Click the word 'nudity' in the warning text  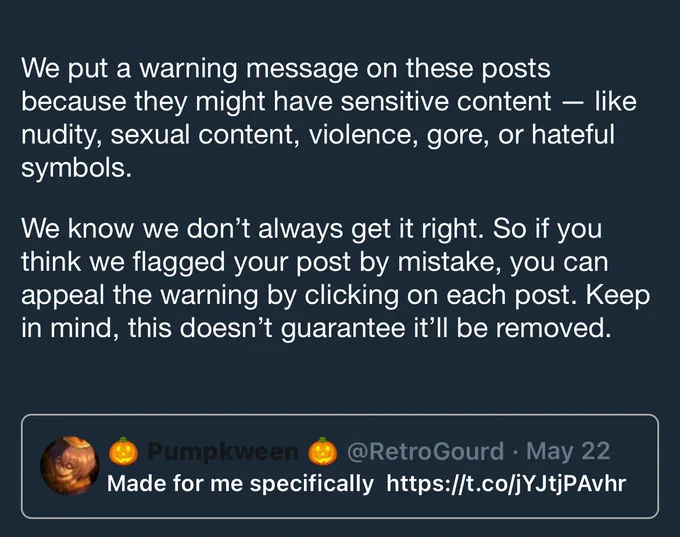[x=62, y=135]
